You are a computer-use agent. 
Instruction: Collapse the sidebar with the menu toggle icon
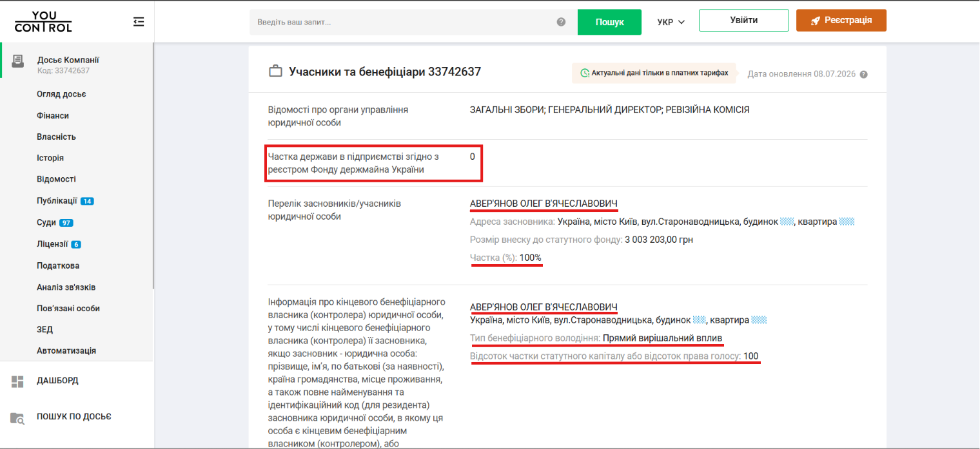(x=139, y=22)
